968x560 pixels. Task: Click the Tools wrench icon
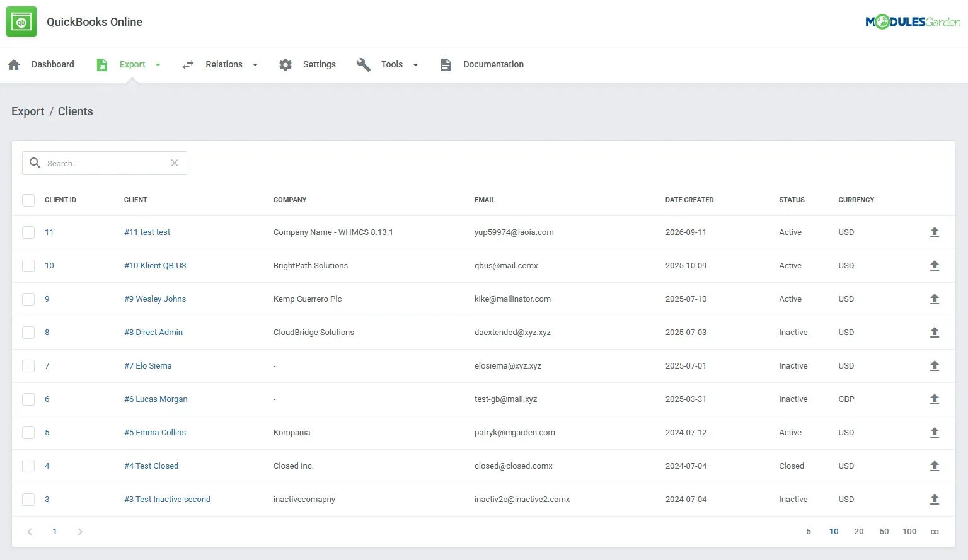pos(364,64)
